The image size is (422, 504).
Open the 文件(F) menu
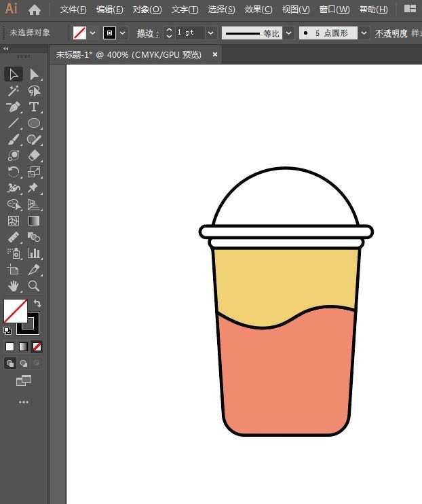73,10
